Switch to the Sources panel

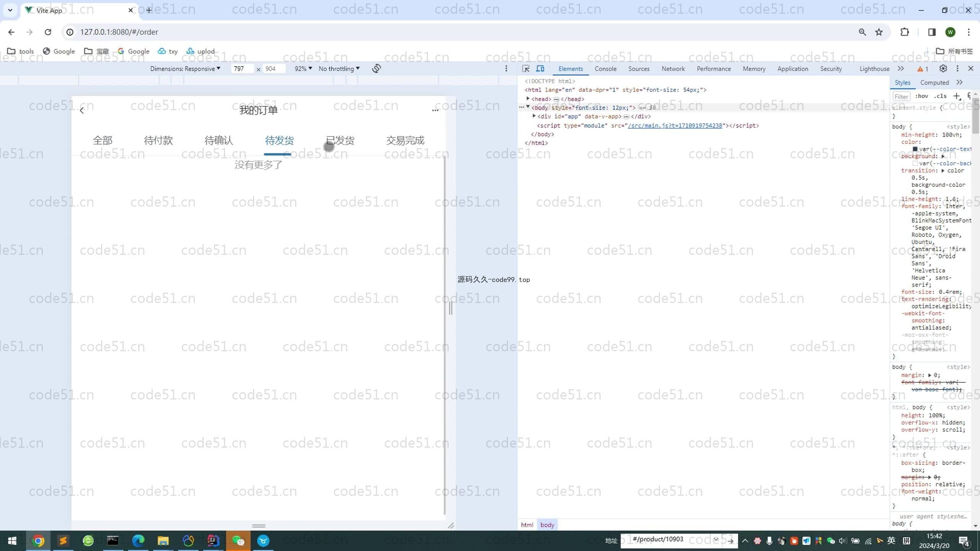click(x=639, y=69)
